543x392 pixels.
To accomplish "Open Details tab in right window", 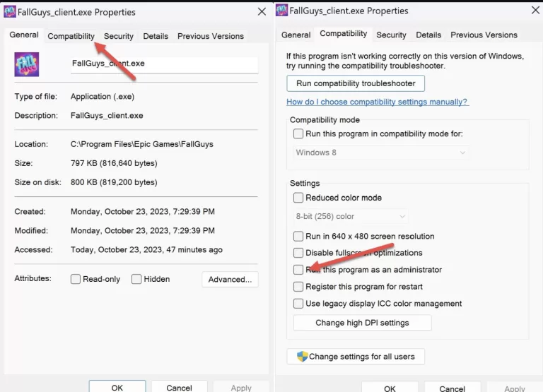I will tap(428, 35).
